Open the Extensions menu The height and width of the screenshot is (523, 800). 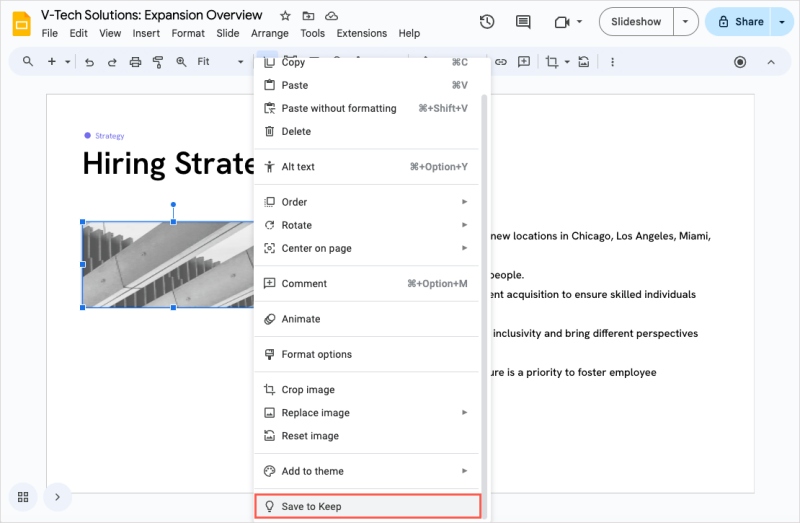361,33
